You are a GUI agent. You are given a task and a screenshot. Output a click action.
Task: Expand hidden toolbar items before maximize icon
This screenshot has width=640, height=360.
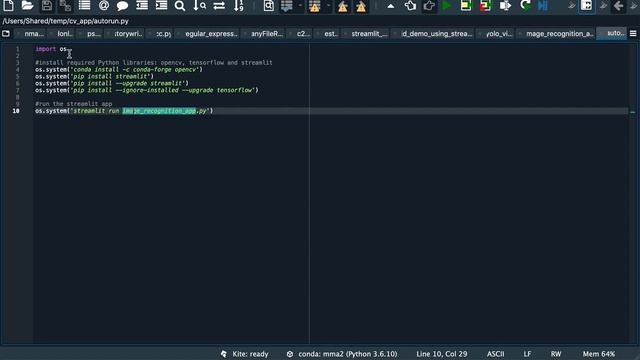pos(571,6)
